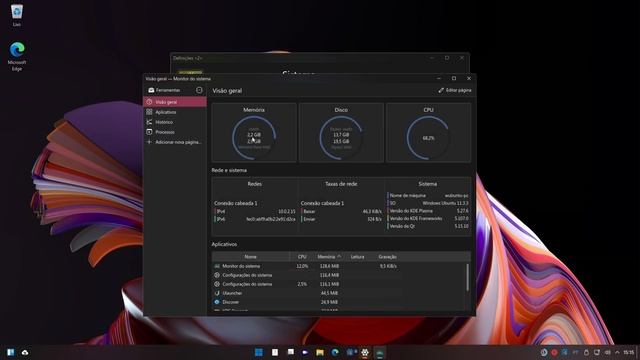Click the Conexão cabeada 1 label under Redes
The height and width of the screenshot is (360, 640).
[236, 203]
